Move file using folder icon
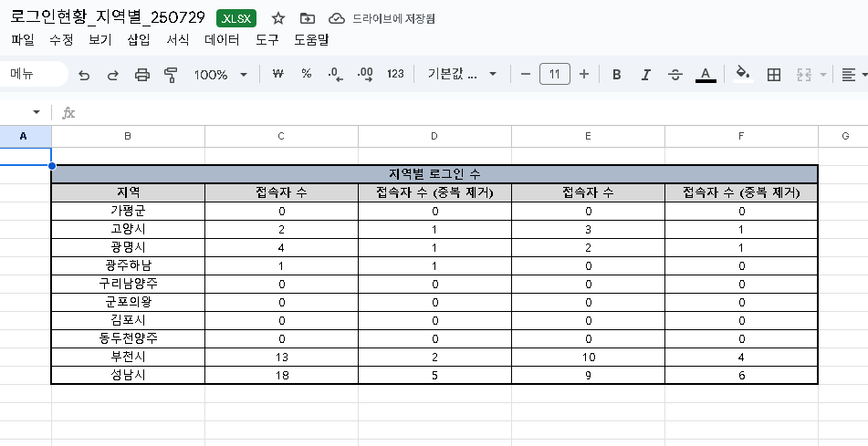 (308, 18)
